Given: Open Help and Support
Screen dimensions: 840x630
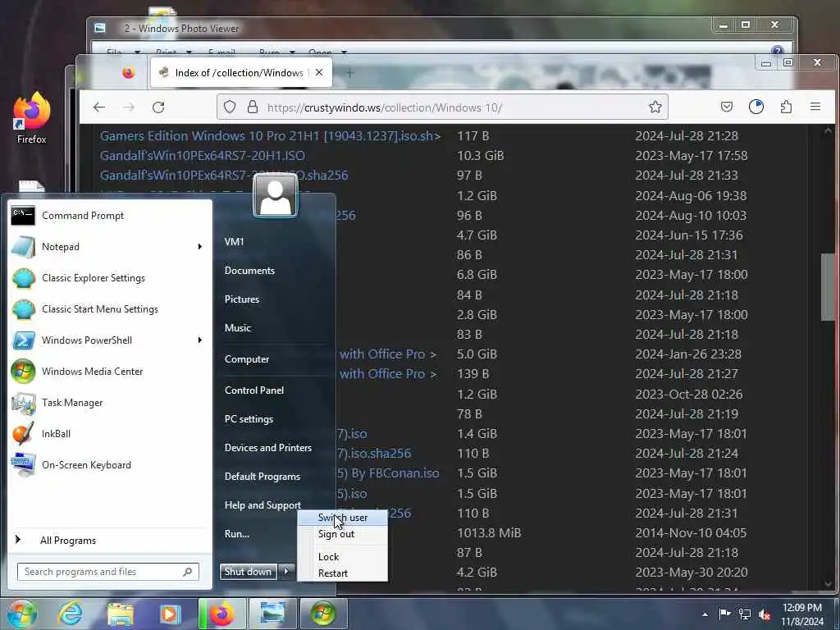Looking at the screenshot, I should pyautogui.click(x=262, y=505).
